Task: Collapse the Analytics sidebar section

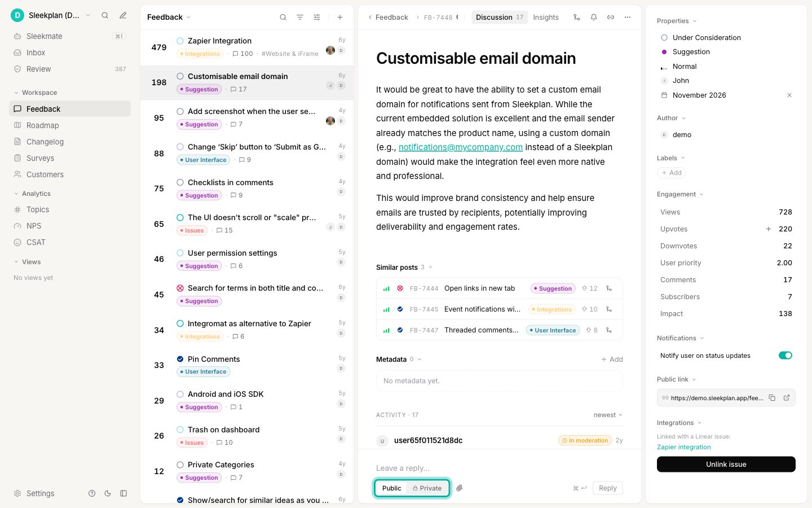Action: 32,194
